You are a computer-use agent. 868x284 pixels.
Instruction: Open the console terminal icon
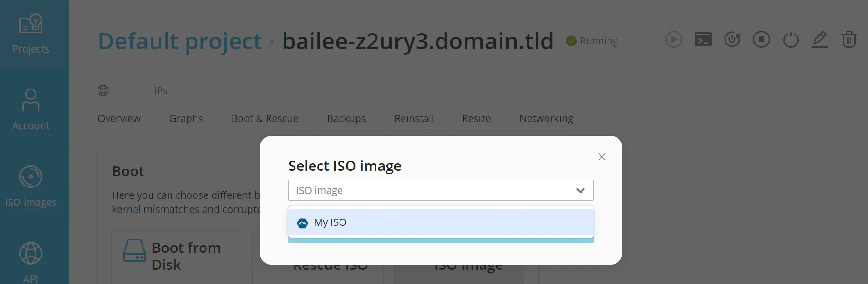coord(703,39)
